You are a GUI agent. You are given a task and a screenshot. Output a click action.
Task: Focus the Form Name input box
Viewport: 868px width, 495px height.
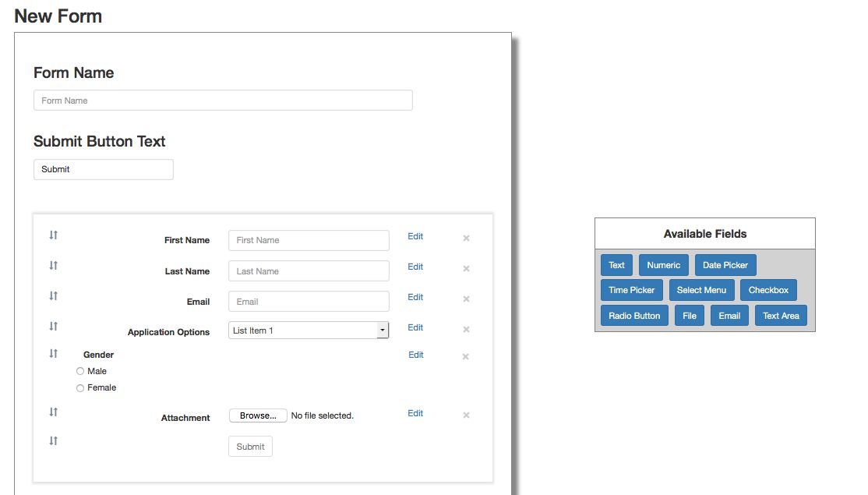(x=223, y=101)
